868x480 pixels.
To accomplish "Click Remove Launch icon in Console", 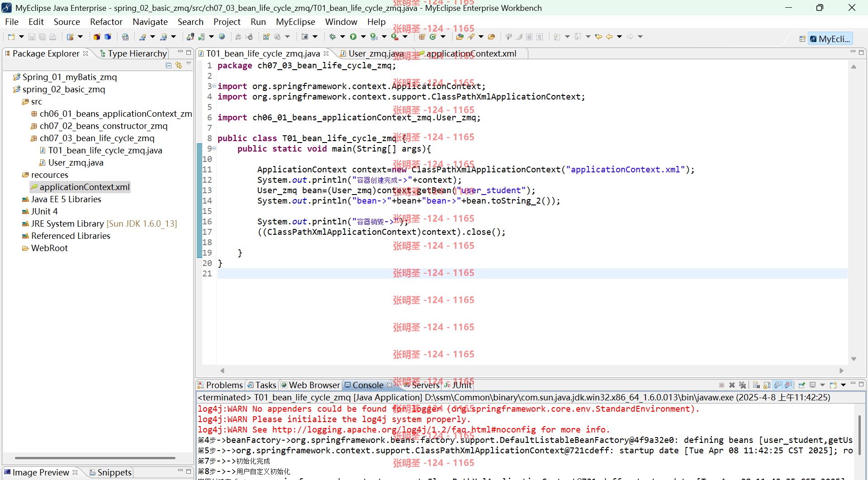I will click(x=732, y=385).
